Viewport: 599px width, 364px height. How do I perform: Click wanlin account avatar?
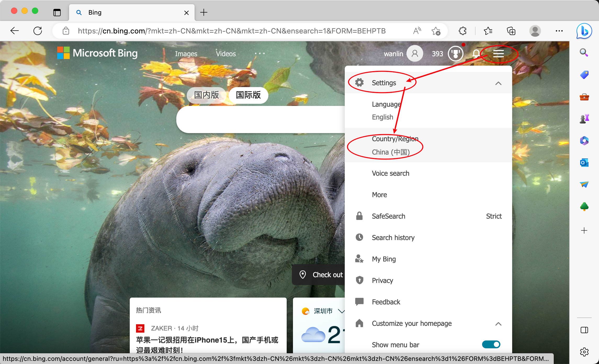pos(415,54)
